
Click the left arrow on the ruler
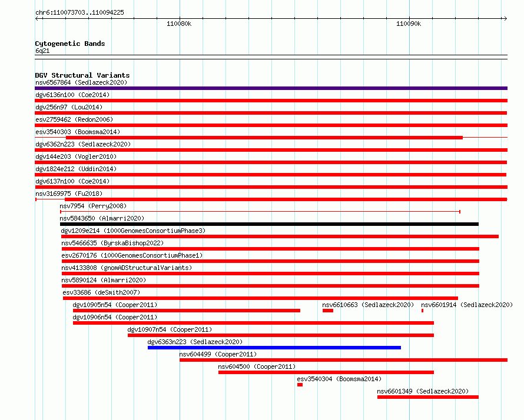(x=37, y=19)
